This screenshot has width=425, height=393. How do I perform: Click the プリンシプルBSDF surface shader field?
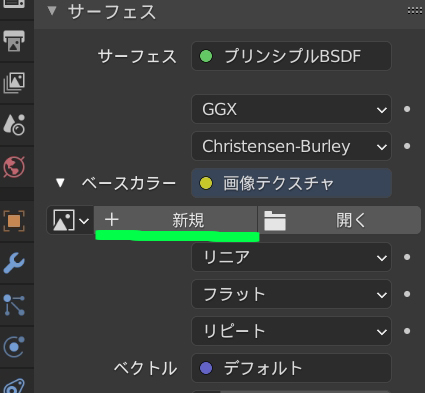291,56
